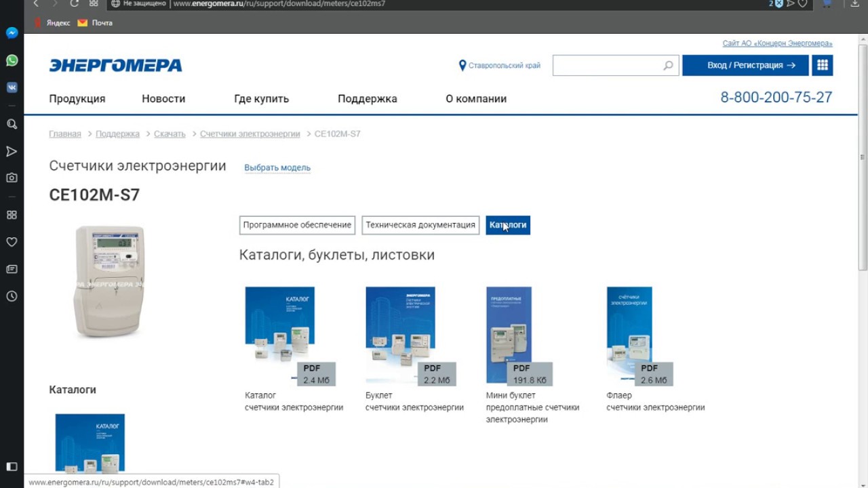This screenshot has height=488, width=868.
Task: Open the news feed icon in the sidebar
Action: tap(12, 269)
